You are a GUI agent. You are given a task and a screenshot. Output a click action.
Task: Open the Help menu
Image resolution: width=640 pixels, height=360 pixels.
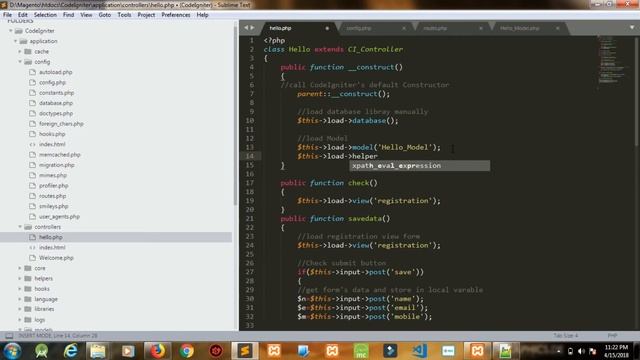pos(202,15)
